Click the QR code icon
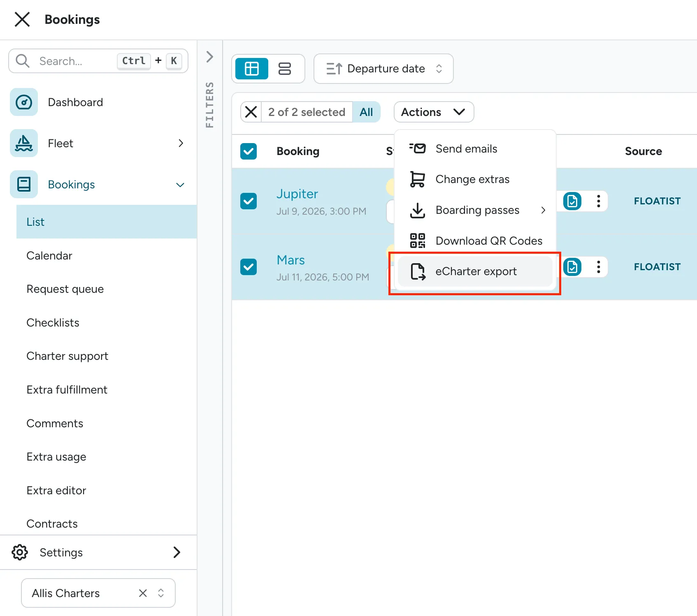 click(x=418, y=241)
